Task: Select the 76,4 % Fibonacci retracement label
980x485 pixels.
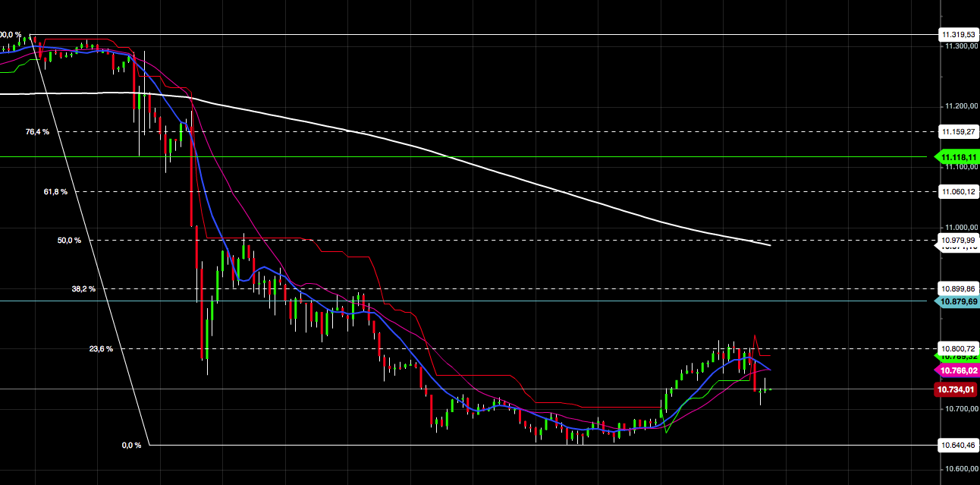Action: point(37,131)
